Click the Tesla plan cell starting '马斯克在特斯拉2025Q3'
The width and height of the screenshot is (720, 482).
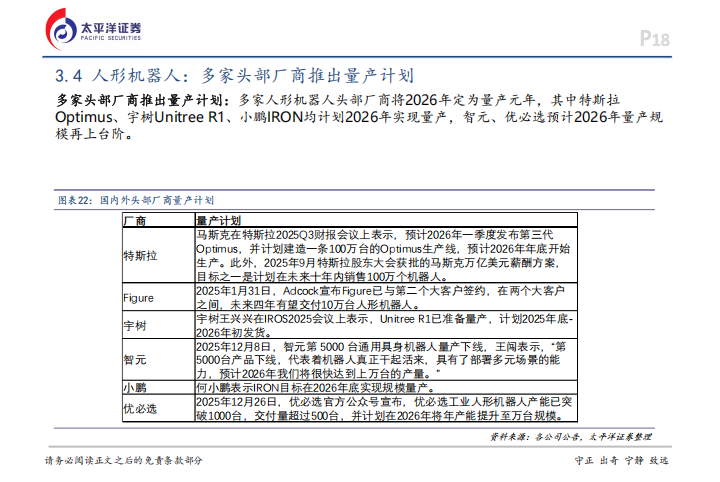(386, 255)
